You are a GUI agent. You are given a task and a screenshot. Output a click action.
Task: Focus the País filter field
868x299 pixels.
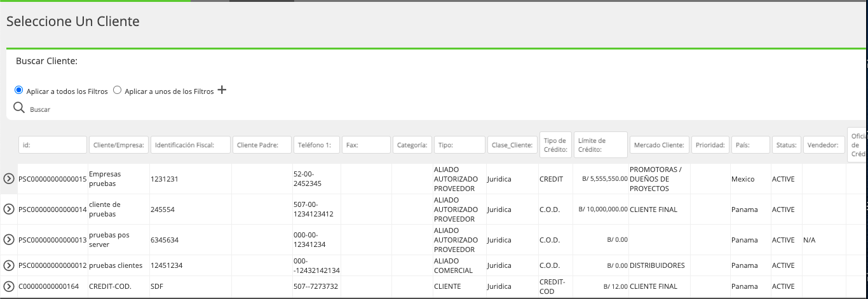(750, 145)
